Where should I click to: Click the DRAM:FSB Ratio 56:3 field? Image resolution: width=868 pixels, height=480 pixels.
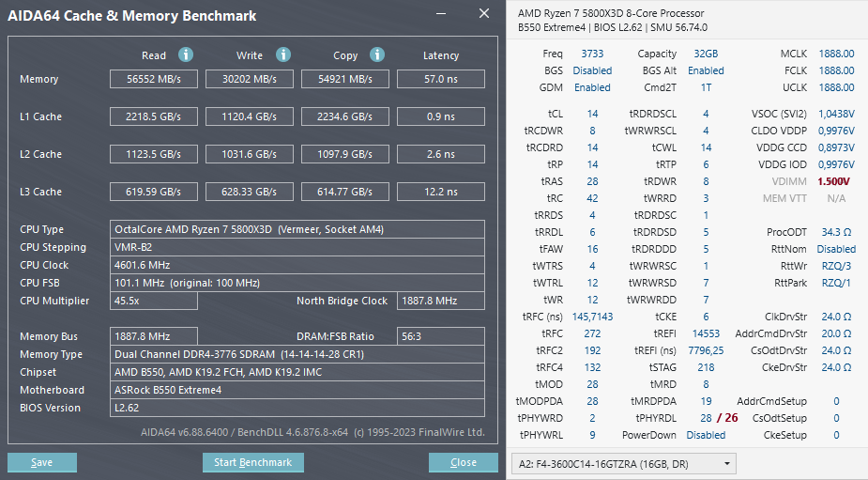pos(440,336)
